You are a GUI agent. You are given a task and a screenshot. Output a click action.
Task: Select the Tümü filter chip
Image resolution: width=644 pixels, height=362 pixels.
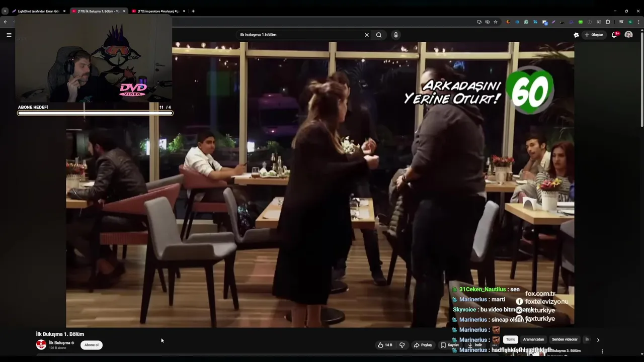[x=511, y=339]
